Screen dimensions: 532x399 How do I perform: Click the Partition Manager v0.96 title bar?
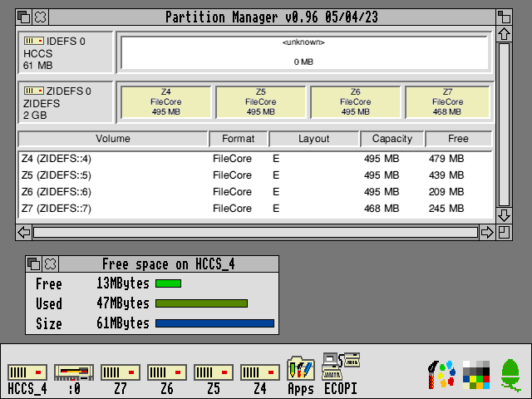272,17
